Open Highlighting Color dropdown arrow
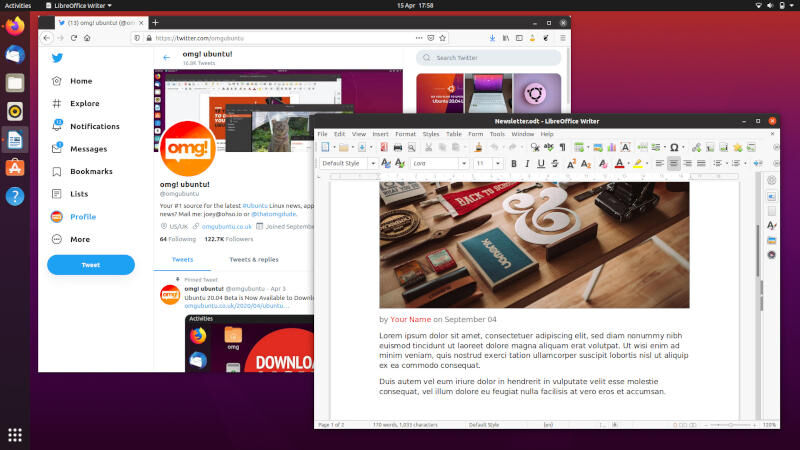800x450 pixels. (647, 163)
